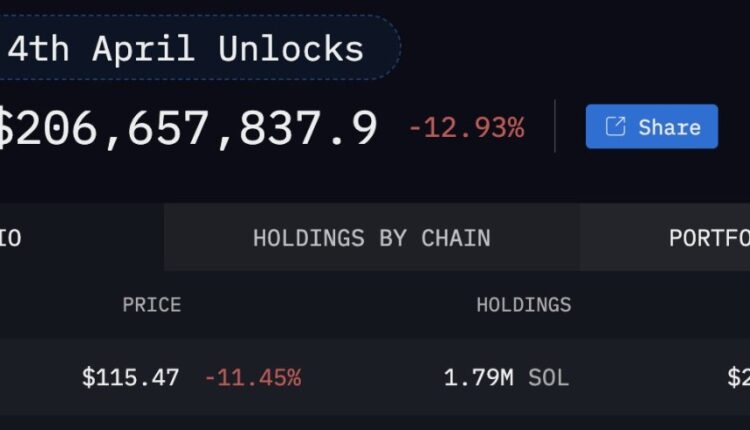Click the $115.47 token price
750x430 pixels.
(x=131, y=378)
